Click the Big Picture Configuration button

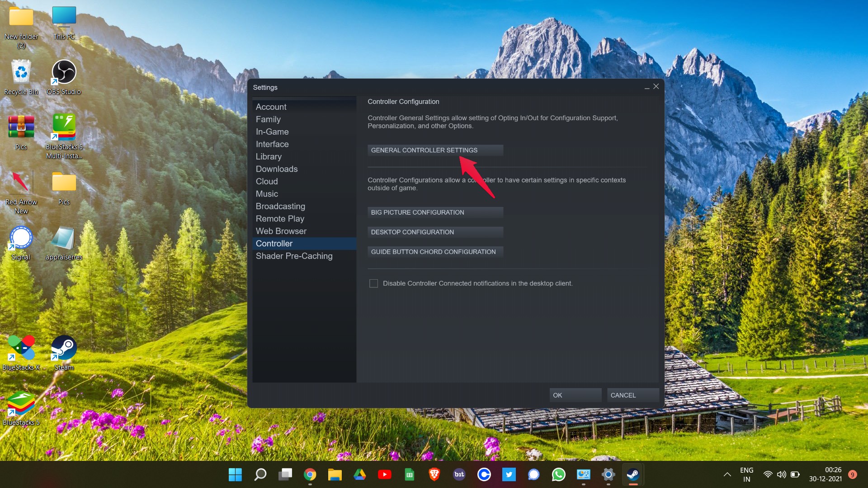pyautogui.click(x=434, y=211)
